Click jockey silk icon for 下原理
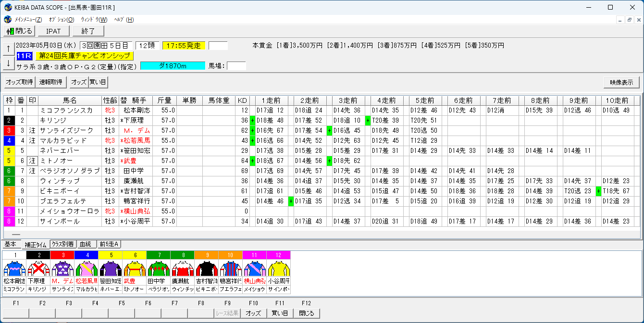This screenshot has width=644, height=323. pos(38,268)
